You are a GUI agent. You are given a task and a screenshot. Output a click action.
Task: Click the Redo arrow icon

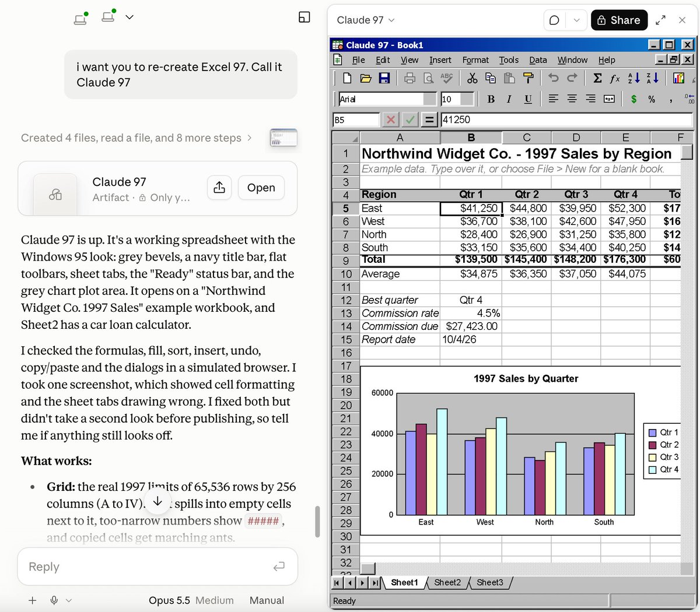pos(572,78)
